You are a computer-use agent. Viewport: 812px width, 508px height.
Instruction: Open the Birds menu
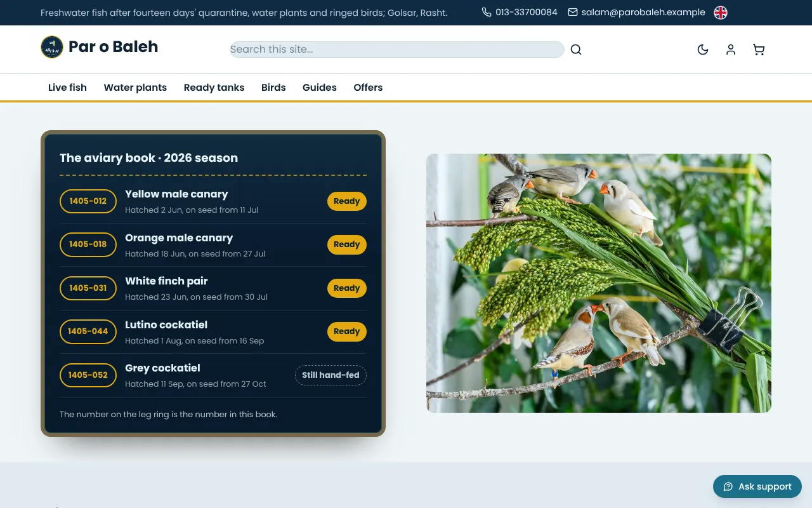pos(273,88)
